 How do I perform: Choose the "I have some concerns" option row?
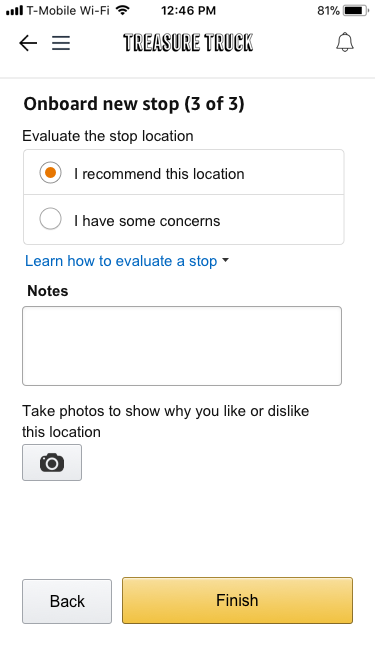coord(184,219)
